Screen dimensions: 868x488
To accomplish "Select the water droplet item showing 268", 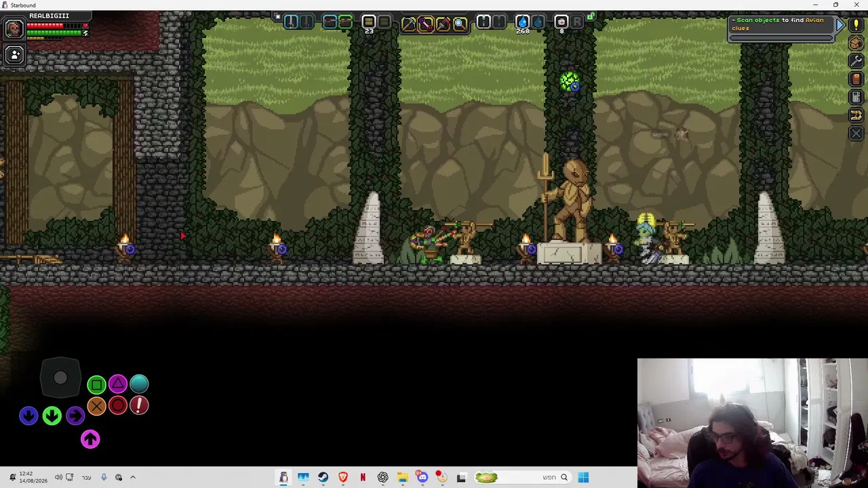I will 522,23.
